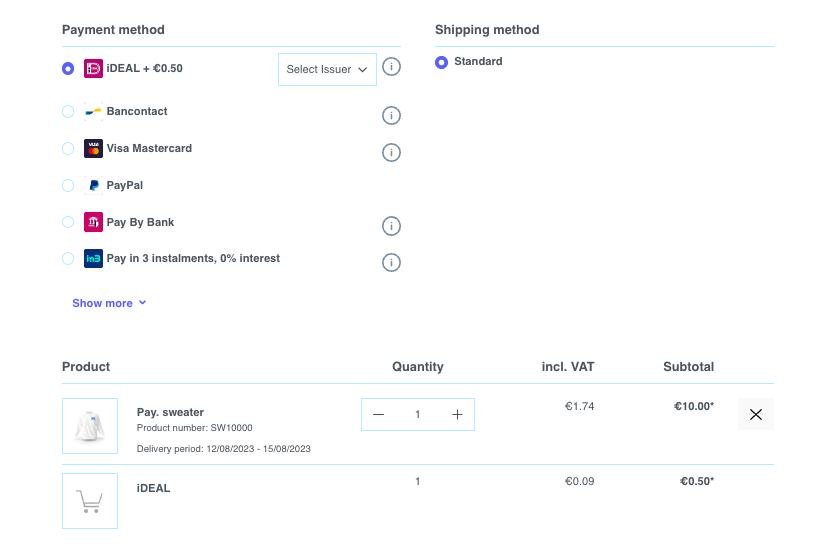
Task: Click the PayPal label
Action: [x=125, y=185]
